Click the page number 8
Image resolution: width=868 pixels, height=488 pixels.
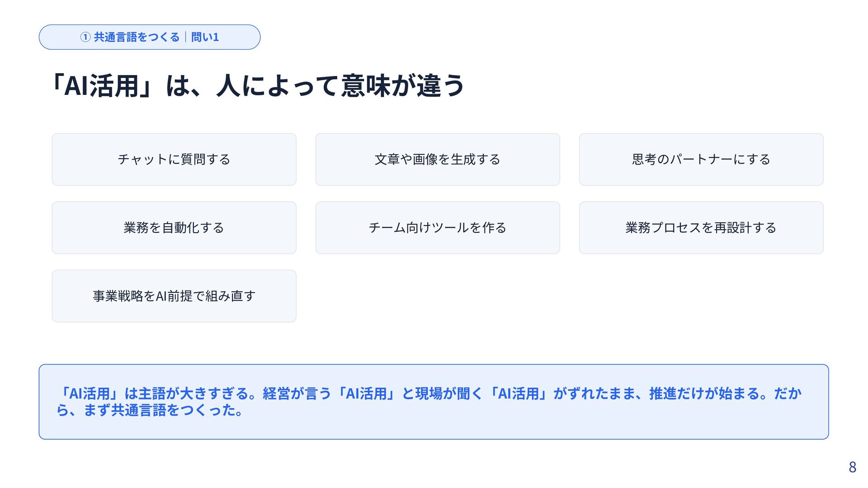852,467
